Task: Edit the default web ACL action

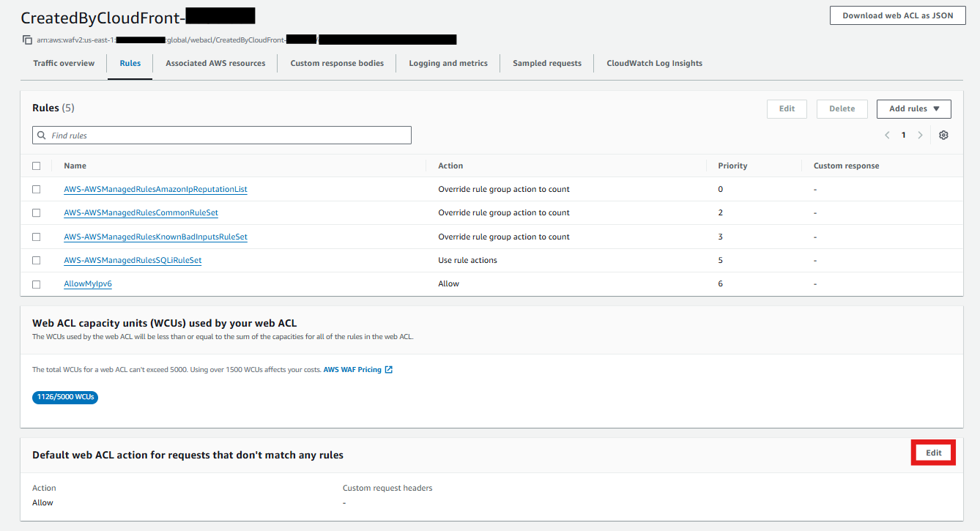Action: (934, 453)
